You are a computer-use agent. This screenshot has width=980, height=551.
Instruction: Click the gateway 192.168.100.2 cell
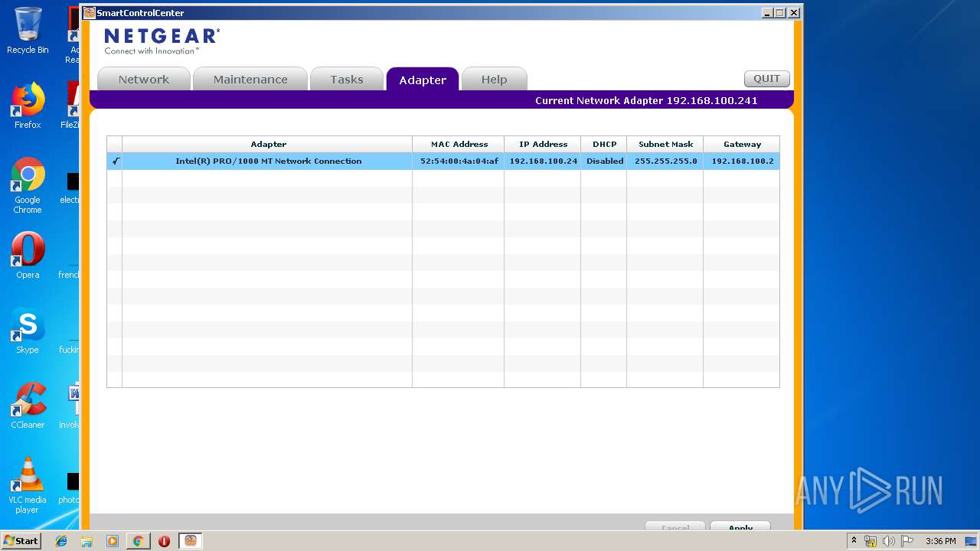point(742,161)
